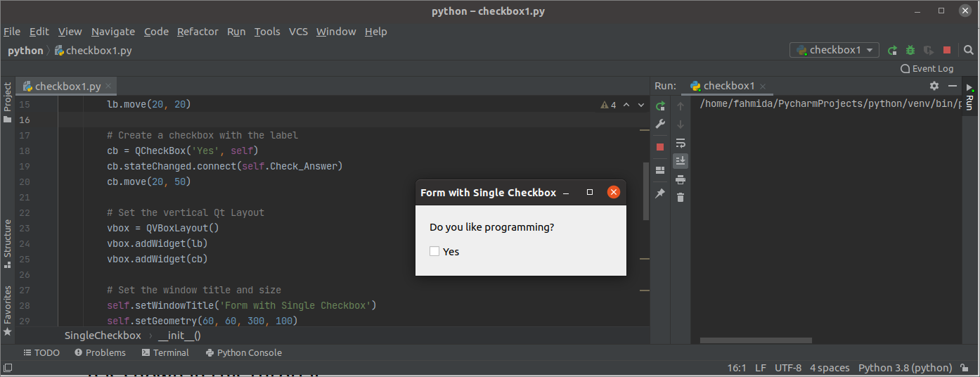Click the __init__() breadcrumb
980x377 pixels.
point(179,336)
